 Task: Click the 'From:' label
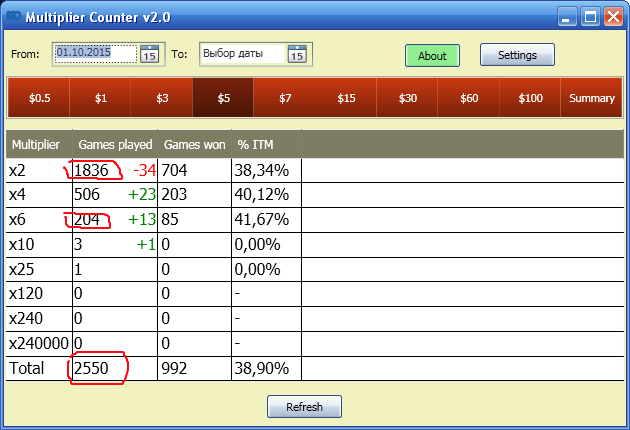click(25, 54)
